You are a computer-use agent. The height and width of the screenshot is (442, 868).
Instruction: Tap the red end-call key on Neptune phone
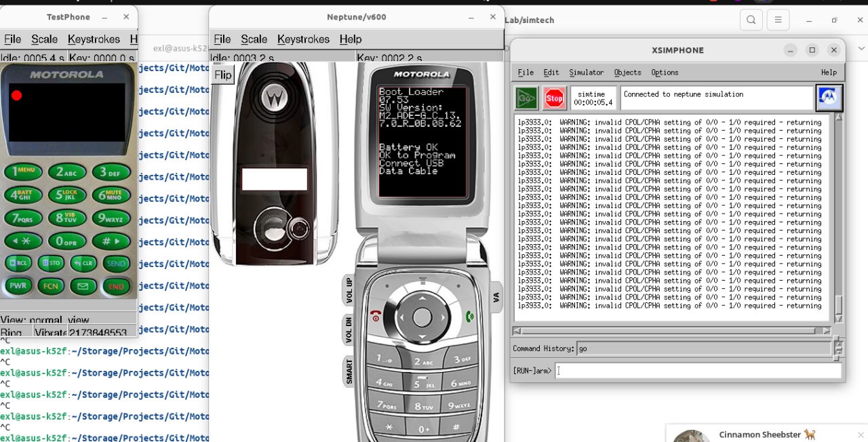(x=376, y=317)
